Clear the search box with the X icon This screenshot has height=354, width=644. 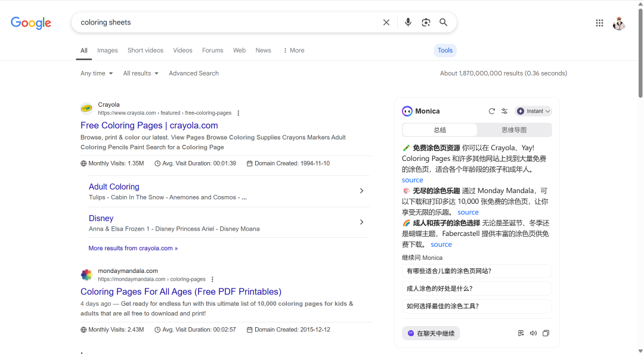(386, 23)
